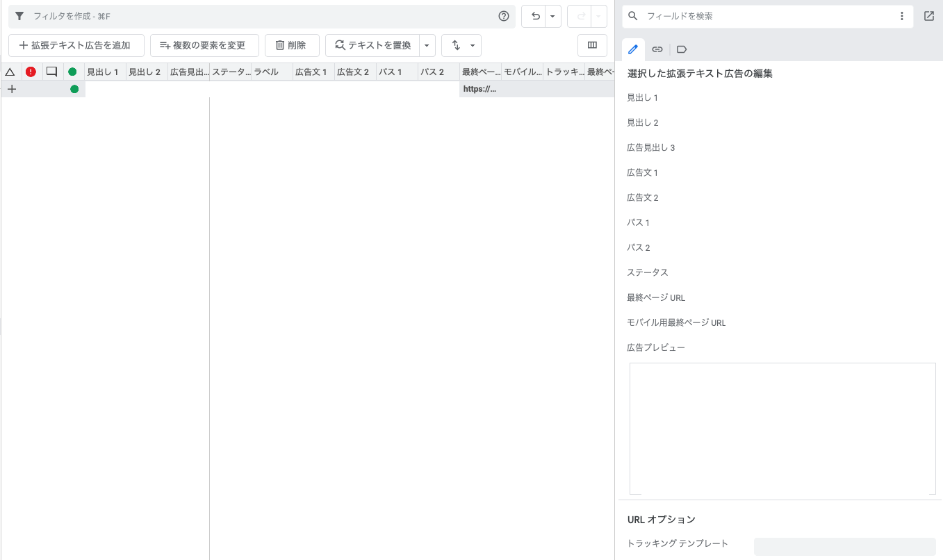Click the フィールドを検索 search field
The image size is (943, 560).
768,16
